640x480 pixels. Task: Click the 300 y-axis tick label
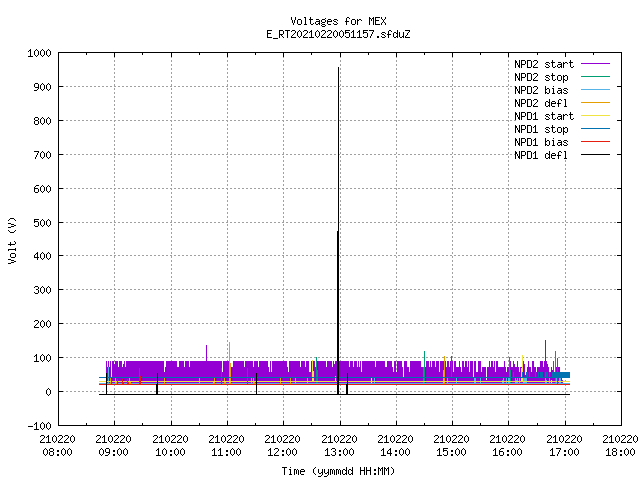pos(42,290)
